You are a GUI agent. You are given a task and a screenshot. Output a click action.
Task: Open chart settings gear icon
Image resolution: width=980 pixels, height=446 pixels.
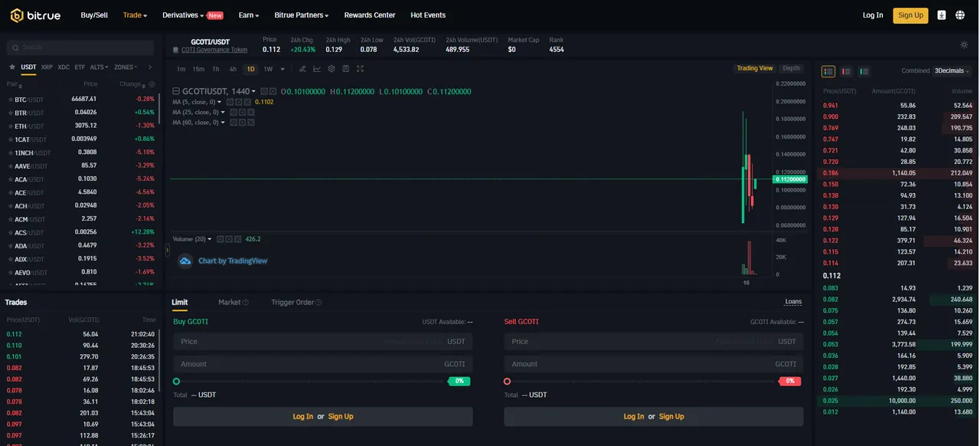pyautogui.click(x=332, y=69)
